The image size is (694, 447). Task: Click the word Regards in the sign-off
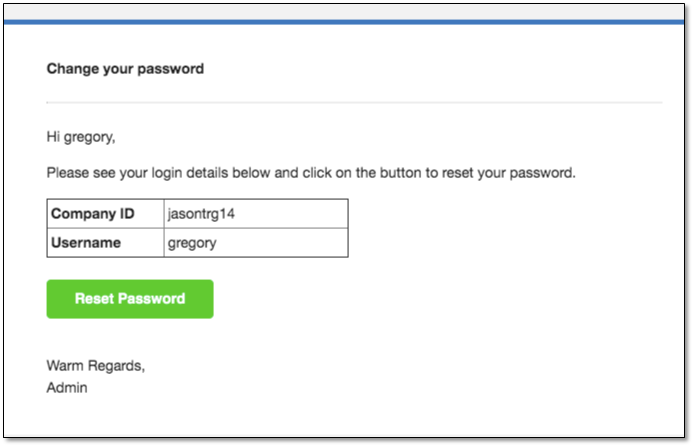pos(115,366)
